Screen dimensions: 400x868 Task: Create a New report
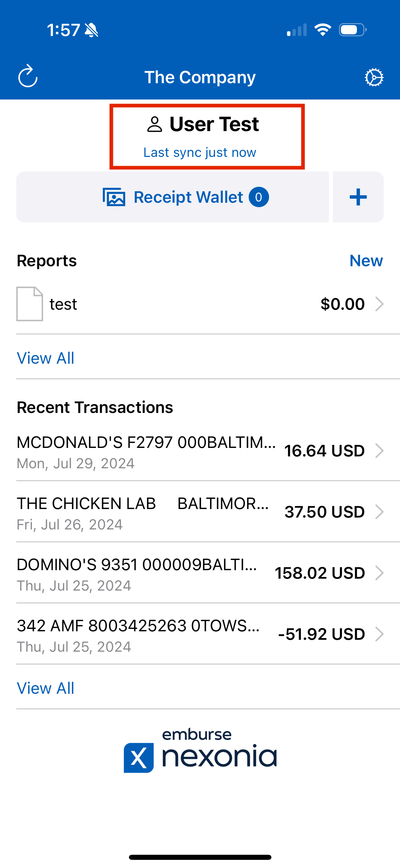366,261
